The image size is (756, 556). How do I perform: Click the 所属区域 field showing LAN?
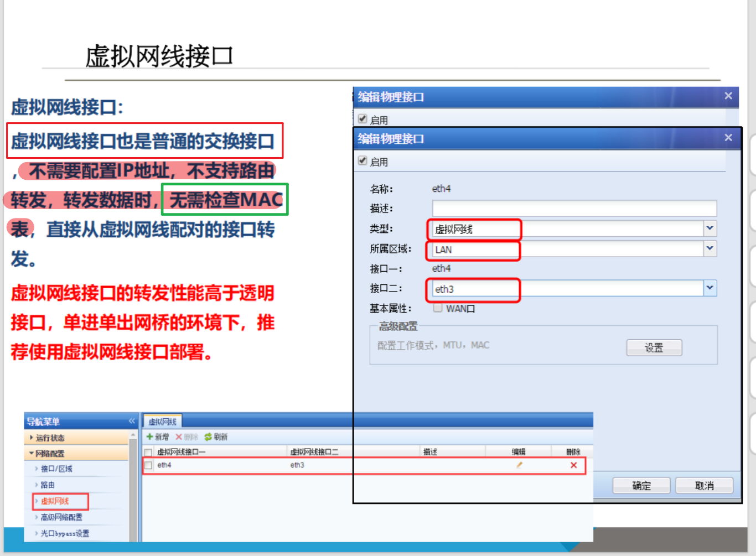pyautogui.click(x=568, y=249)
